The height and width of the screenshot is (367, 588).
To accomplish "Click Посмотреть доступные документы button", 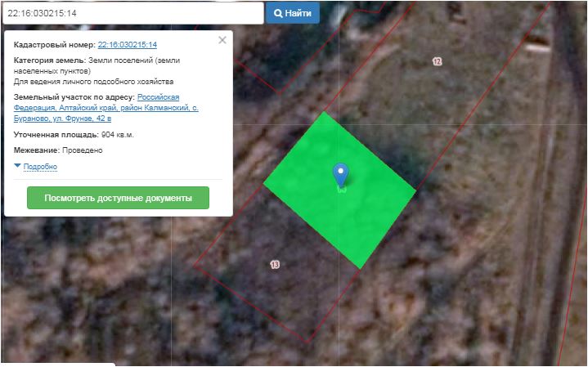I will click(118, 198).
